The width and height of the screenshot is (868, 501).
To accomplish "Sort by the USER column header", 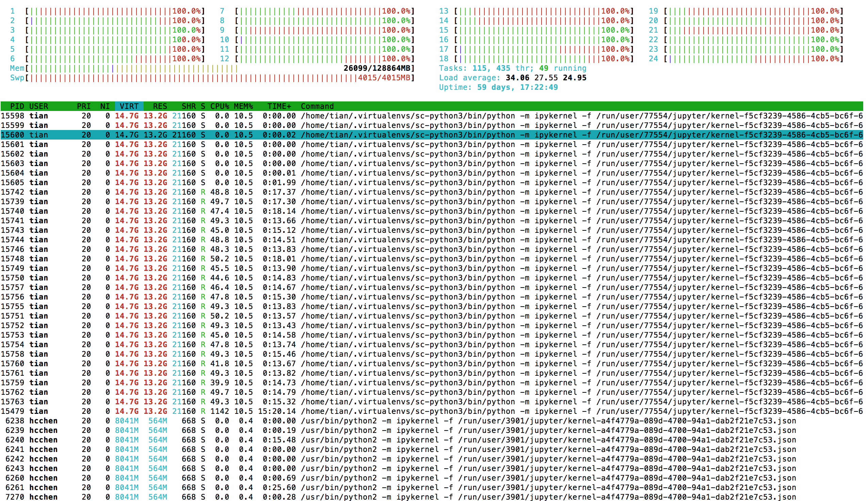I will (38, 106).
